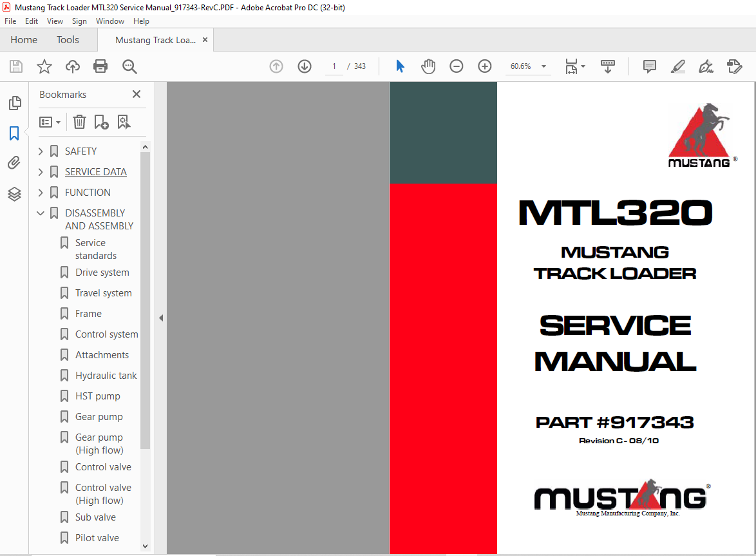Screen dimensions: 756x556
Task: Open the find text search tool
Action: point(129,66)
